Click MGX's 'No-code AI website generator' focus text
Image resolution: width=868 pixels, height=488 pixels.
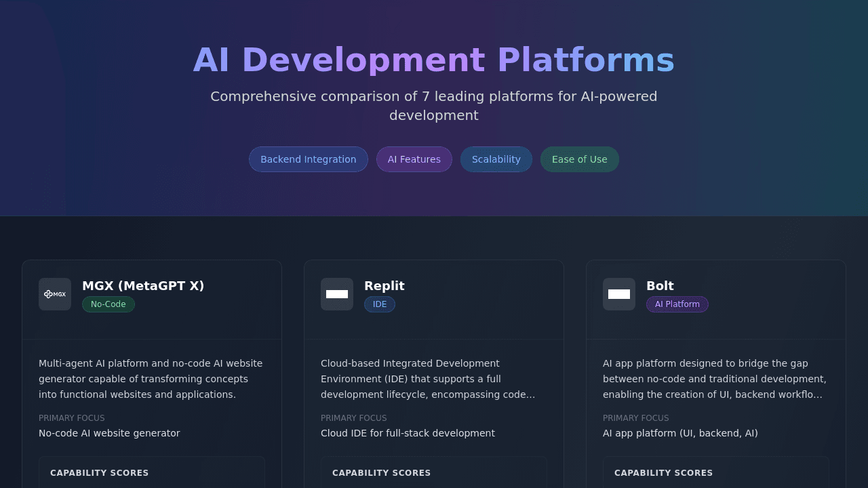point(109,433)
